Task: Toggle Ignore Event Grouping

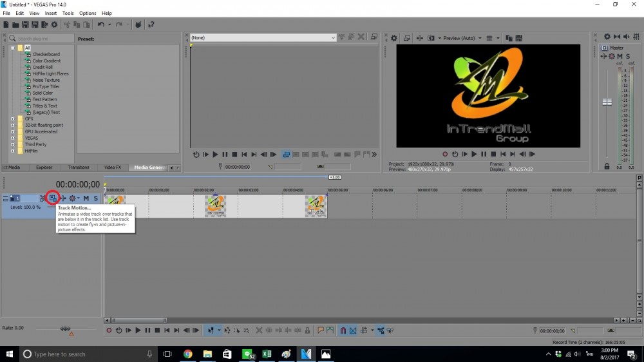Action: 390,330
